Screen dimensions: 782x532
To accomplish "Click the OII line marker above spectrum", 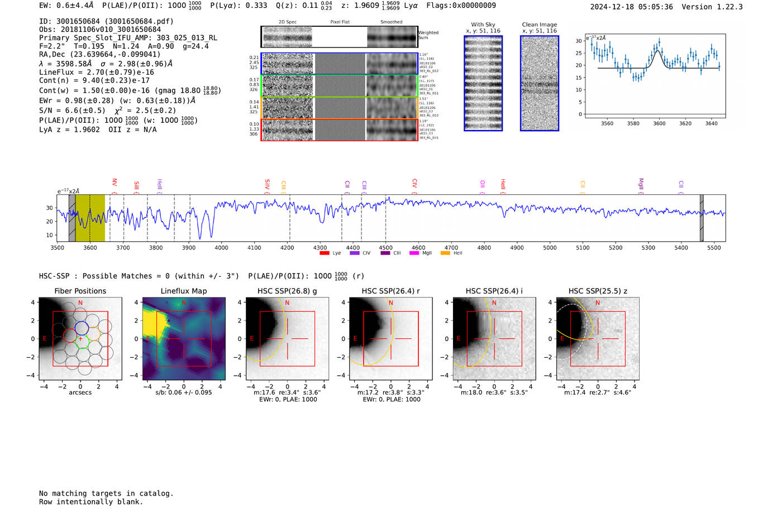I will [x=483, y=186].
